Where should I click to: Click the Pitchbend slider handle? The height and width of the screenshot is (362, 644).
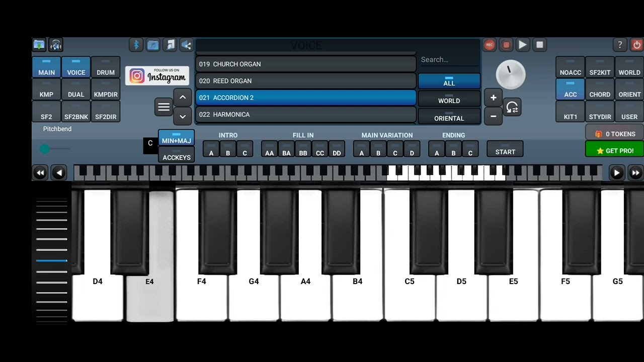pyautogui.click(x=45, y=148)
